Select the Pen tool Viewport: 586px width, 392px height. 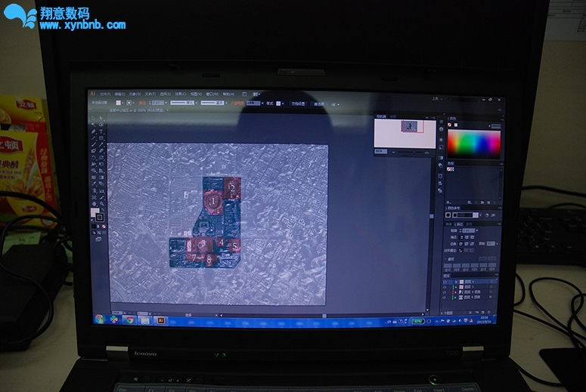coord(94,131)
